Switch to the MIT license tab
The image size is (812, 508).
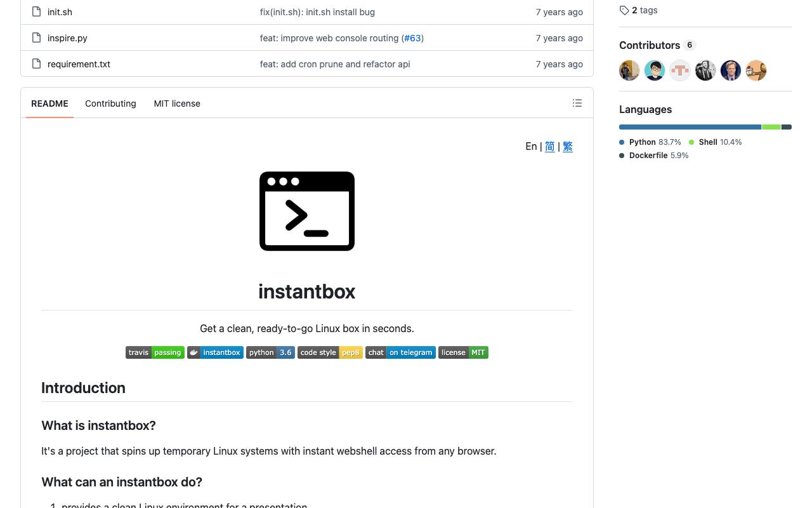tap(177, 104)
